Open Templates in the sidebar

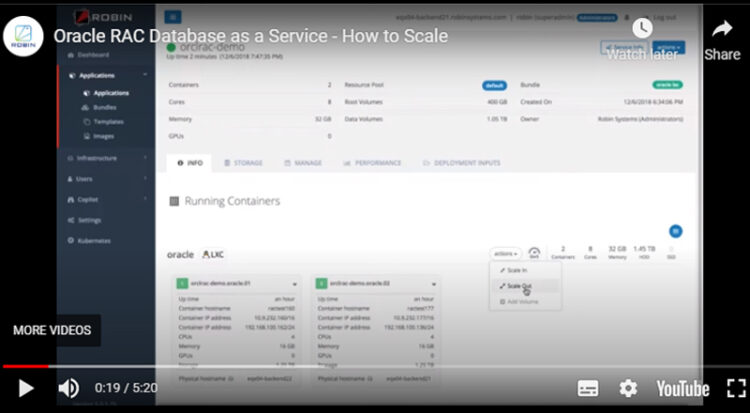(x=103, y=122)
